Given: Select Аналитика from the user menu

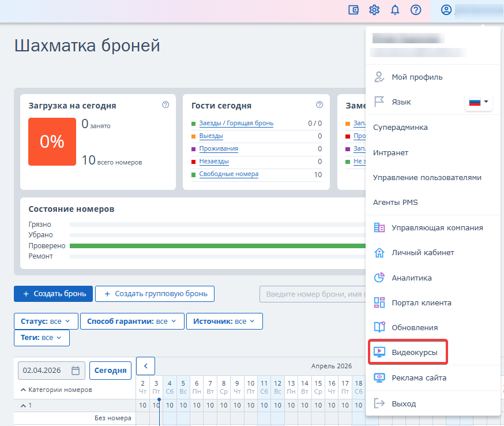Looking at the screenshot, I should 411,278.
